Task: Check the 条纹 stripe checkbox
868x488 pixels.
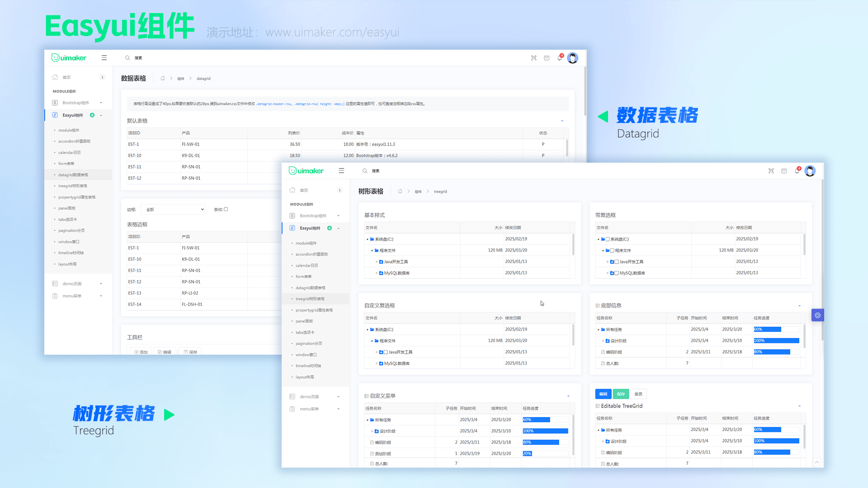Action: [x=226, y=209]
